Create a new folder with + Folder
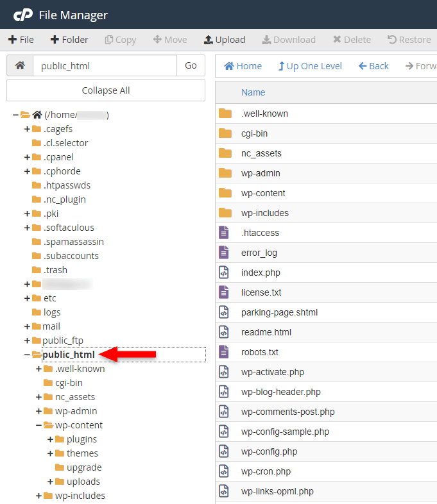Screen dimensions: 437x504 tap(69, 40)
